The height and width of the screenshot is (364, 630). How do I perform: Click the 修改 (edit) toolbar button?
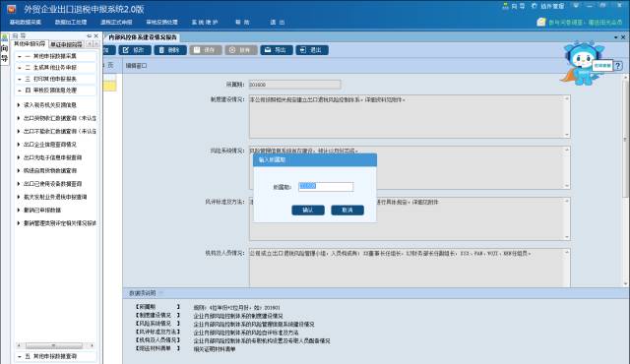135,50
